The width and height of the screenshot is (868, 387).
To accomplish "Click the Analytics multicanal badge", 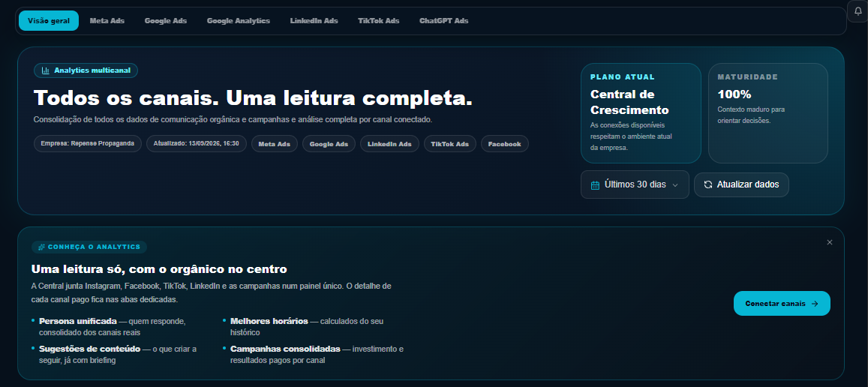I will (x=86, y=70).
